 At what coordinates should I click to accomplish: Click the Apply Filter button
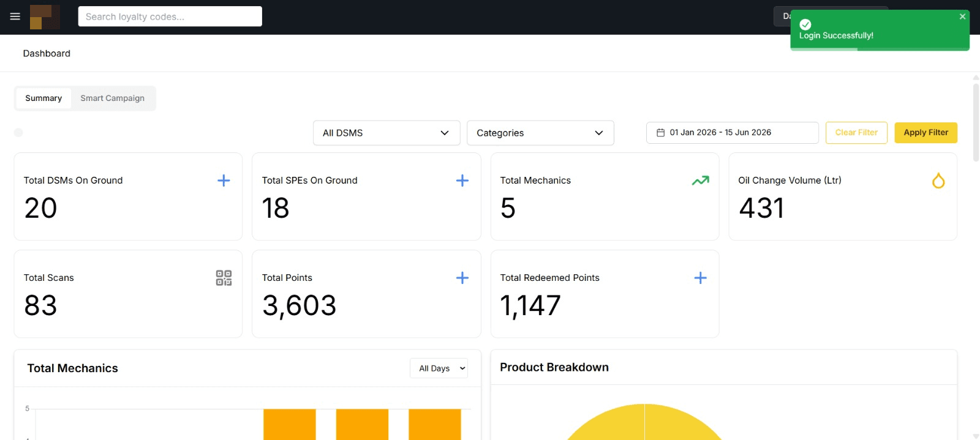(925, 133)
